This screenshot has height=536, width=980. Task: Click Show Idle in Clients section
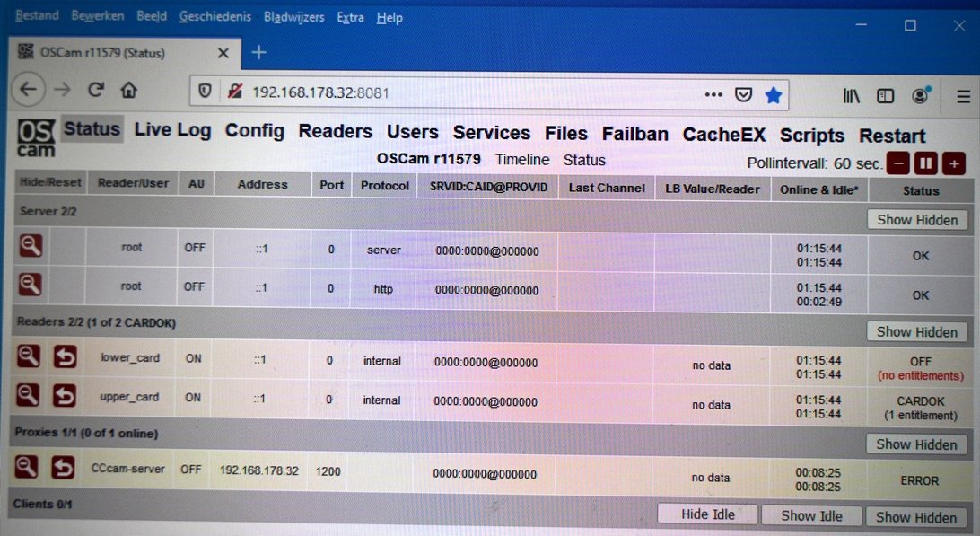click(811, 516)
